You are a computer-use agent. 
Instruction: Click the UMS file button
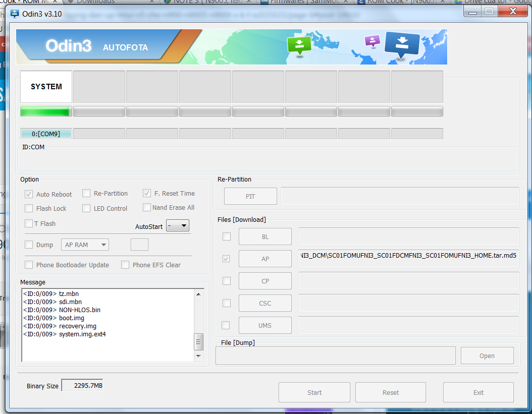pos(265,326)
